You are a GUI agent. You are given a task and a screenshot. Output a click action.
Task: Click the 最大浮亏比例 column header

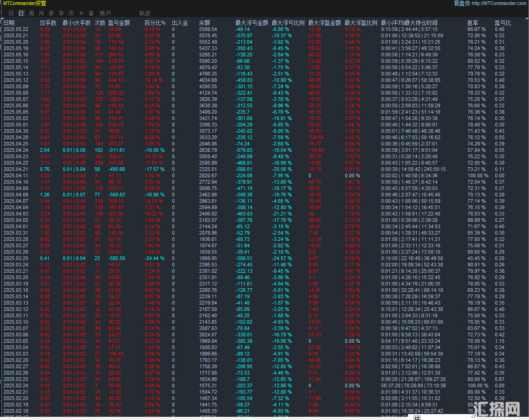click(x=288, y=23)
